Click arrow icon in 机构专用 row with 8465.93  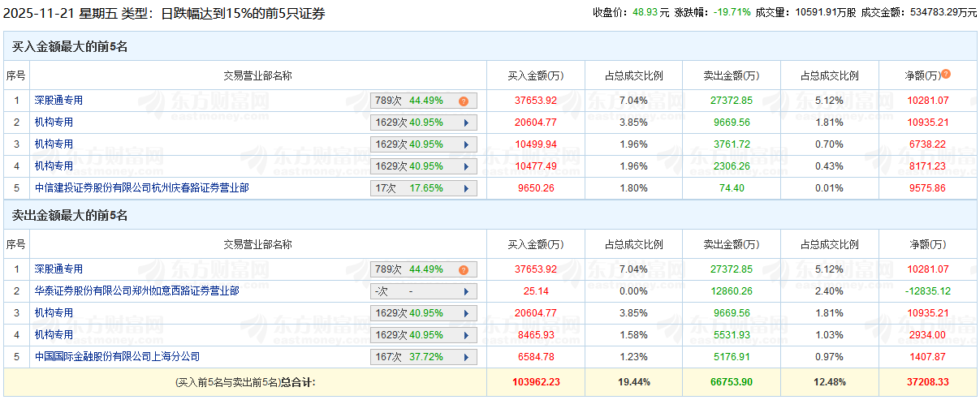click(x=466, y=335)
